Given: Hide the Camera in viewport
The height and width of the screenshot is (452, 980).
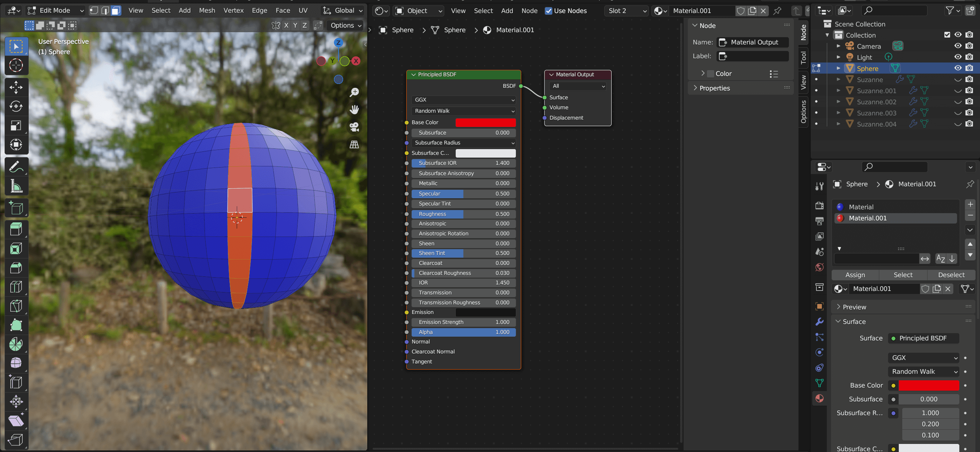Looking at the screenshot, I should [958, 46].
